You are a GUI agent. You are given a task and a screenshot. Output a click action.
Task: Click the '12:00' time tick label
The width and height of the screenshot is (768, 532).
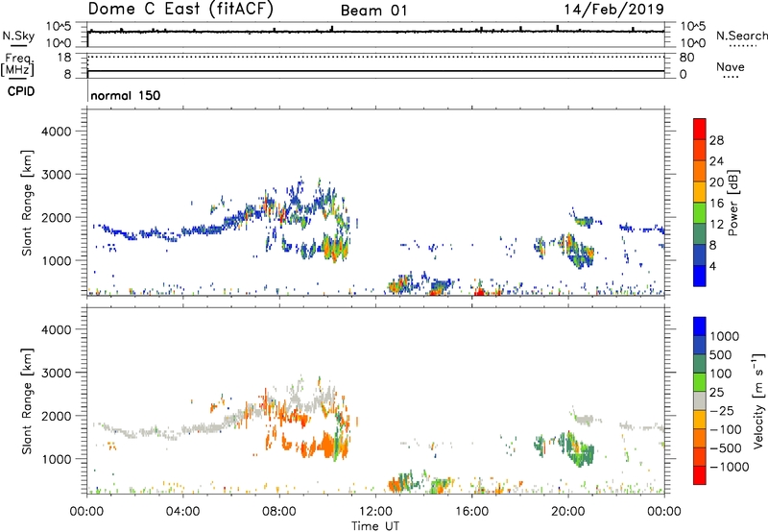375,512
